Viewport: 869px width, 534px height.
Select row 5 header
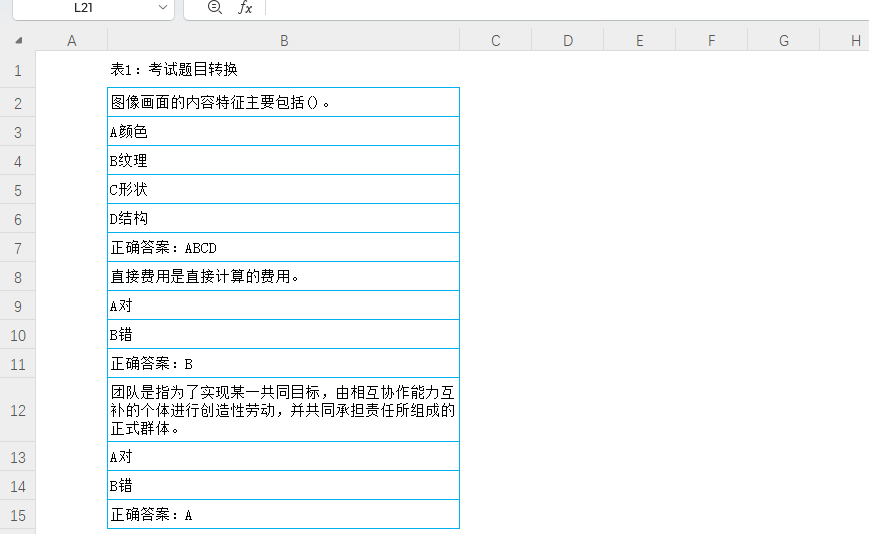click(18, 191)
